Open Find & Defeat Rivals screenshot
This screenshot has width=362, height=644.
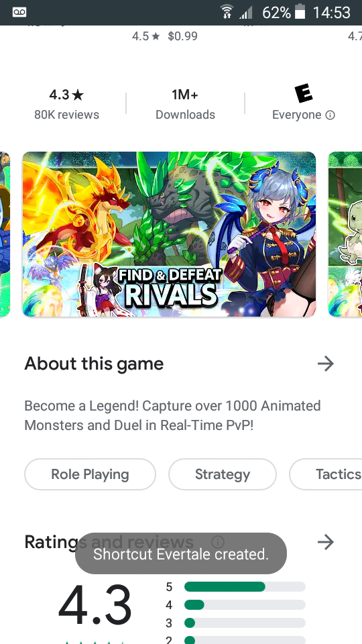(x=169, y=234)
